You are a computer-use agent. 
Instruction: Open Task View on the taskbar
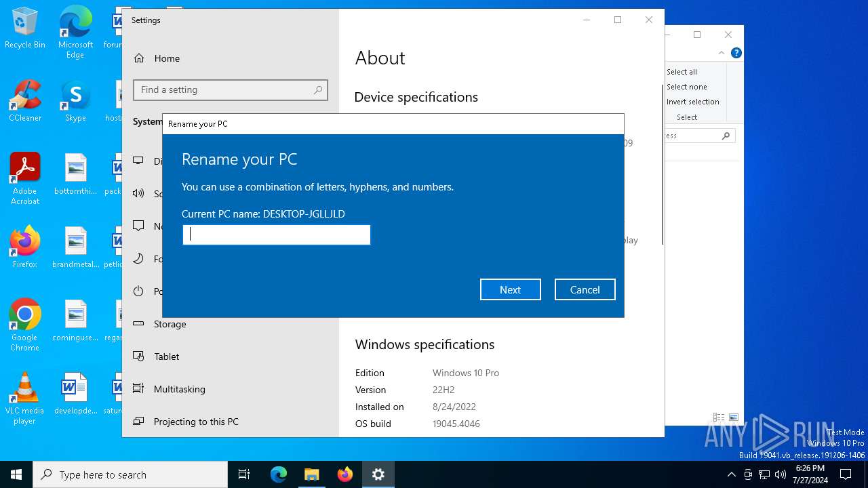[244, 474]
